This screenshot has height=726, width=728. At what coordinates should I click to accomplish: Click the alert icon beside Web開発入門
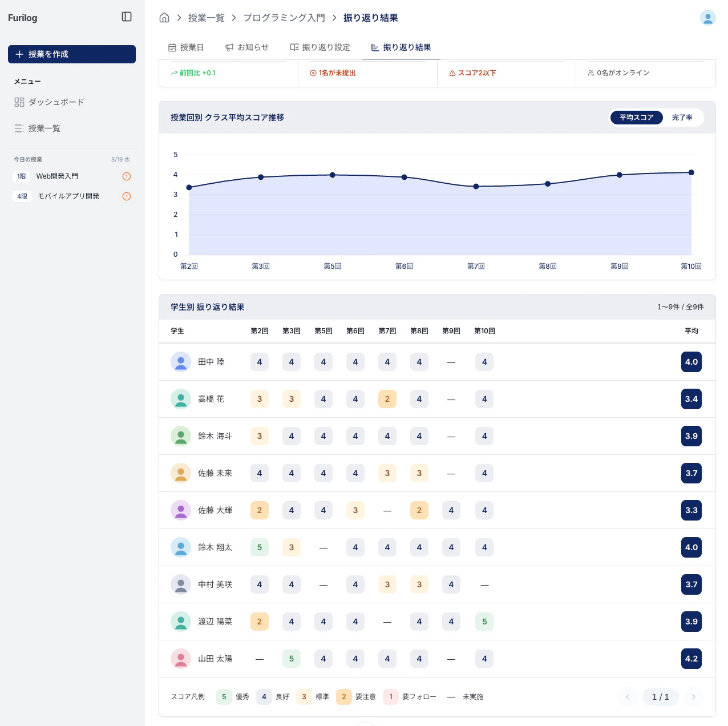point(127,176)
